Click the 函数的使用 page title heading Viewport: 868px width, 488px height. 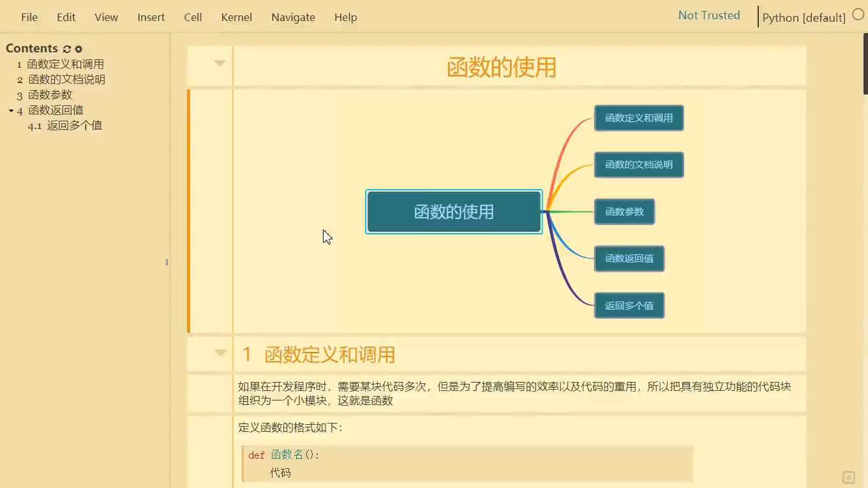pos(502,67)
